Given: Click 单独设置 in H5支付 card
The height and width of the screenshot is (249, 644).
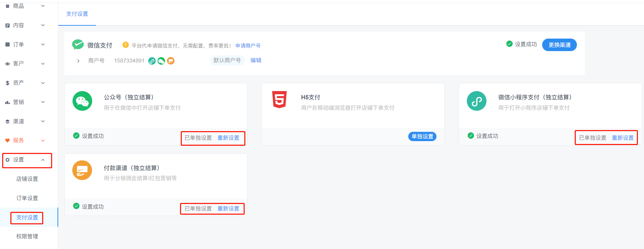Looking at the screenshot, I should click(422, 136).
